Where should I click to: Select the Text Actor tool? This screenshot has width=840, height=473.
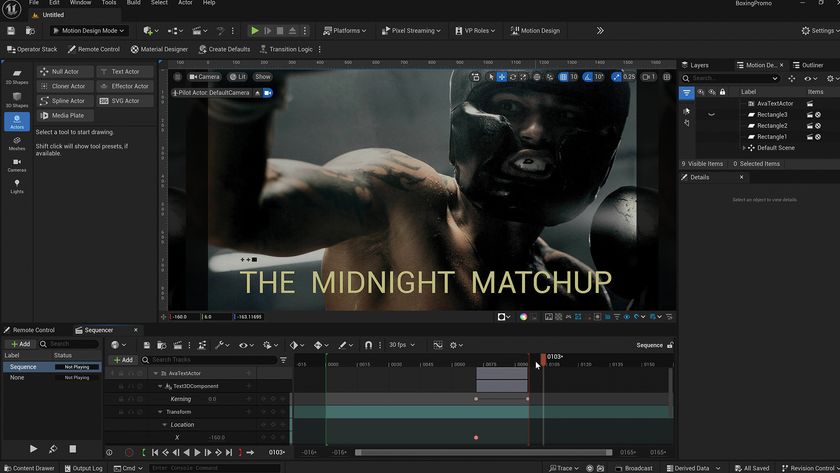tap(125, 71)
